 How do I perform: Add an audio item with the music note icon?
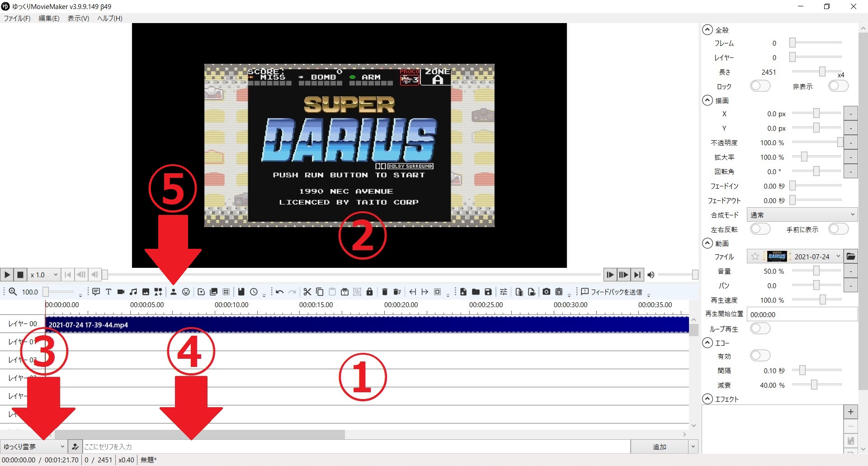133,292
